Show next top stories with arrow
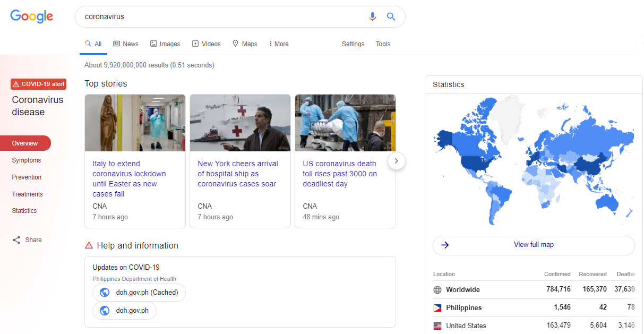This screenshot has height=334, width=644. (397, 161)
